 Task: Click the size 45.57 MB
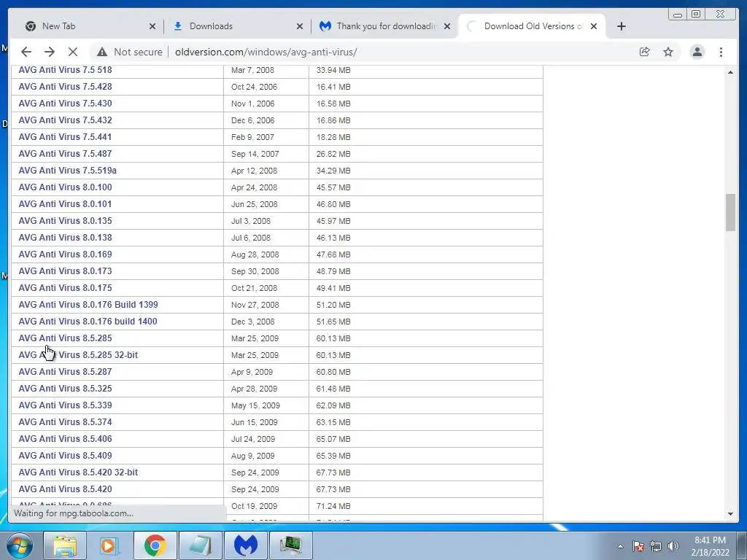coord(333,187)
